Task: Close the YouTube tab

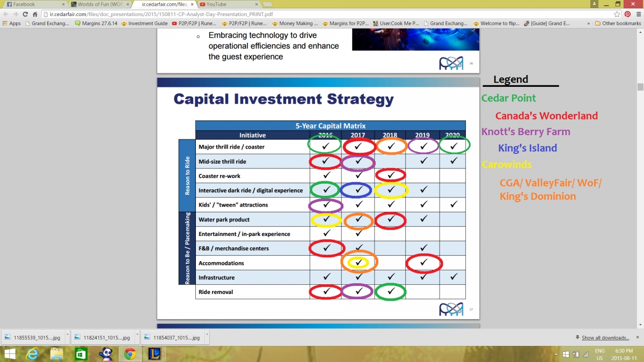Action: coord(255,4)
